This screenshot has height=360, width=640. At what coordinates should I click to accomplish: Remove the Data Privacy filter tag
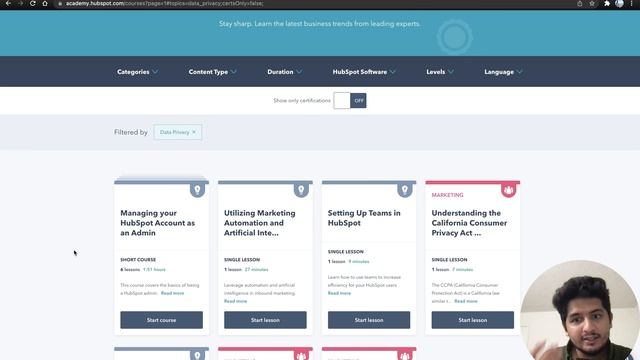tap(194, 132)
